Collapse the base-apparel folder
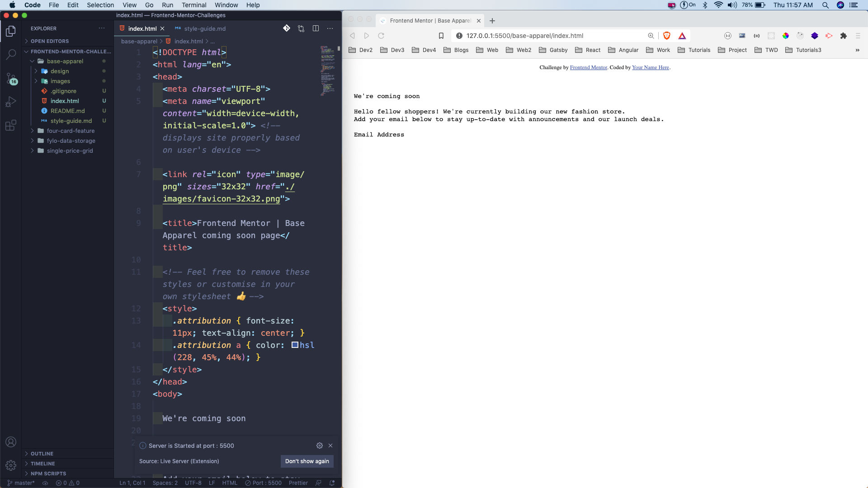Screen dimensions: 868x488 click(x=68, y=61)
